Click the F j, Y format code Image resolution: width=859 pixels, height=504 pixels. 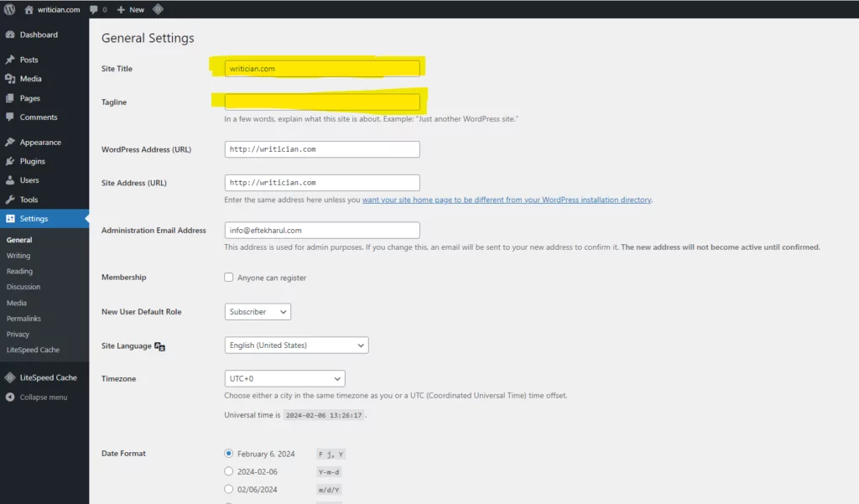pyautogui.click(x=331, y=455)
